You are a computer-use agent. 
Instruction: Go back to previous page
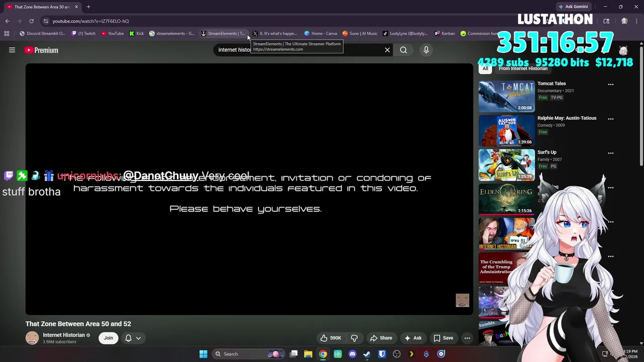pyautogui.click(x=7, y=21)
